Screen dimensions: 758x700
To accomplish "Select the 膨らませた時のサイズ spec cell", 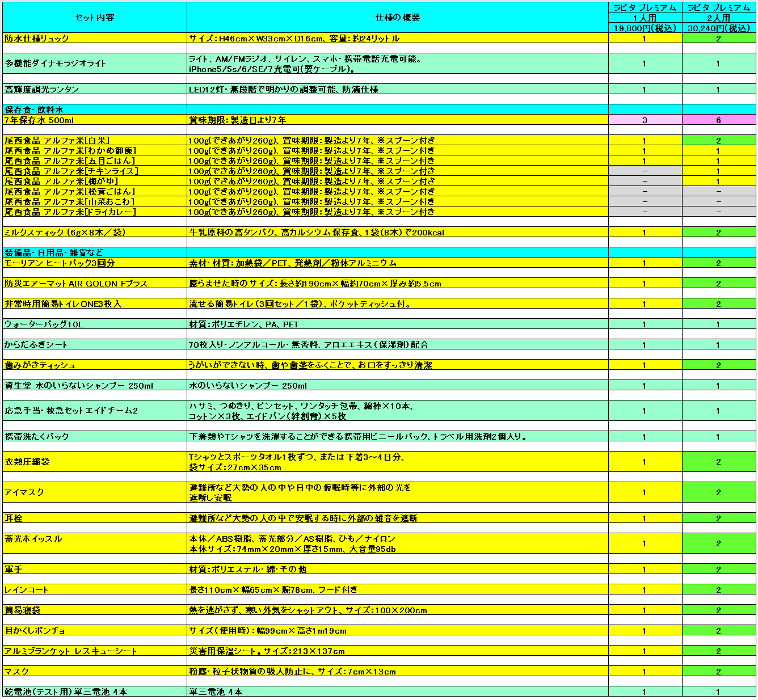I will [398, 284].
